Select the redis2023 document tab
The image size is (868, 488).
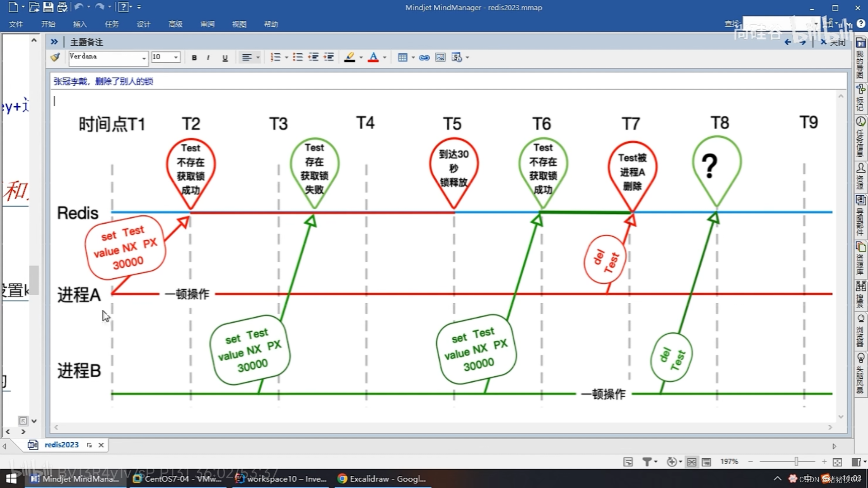tap(61, 445)
